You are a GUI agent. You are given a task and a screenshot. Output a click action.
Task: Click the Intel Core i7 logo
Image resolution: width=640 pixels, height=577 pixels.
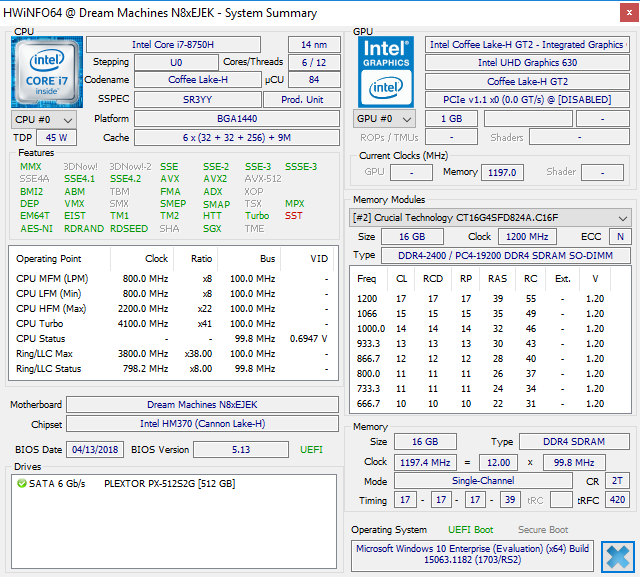point(48,71)
